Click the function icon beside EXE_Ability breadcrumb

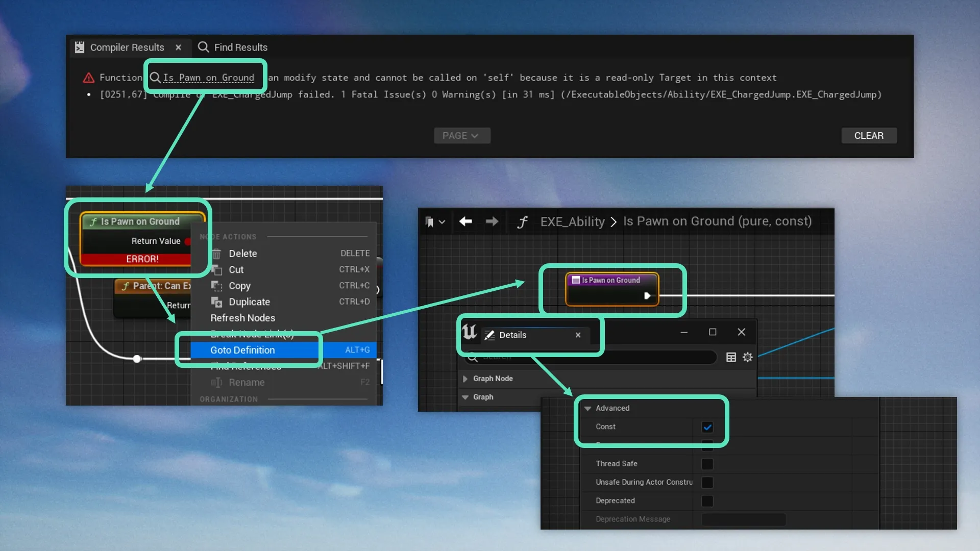coord(522,222)
